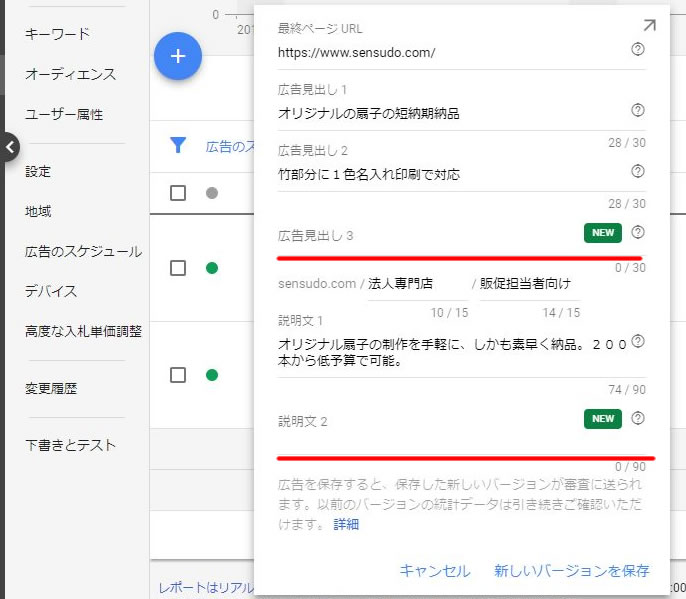Open the 詳細 link
Image resolution: width=686 pixels, height=599 pixels.
pyautogui.click(x=346, y=524)
